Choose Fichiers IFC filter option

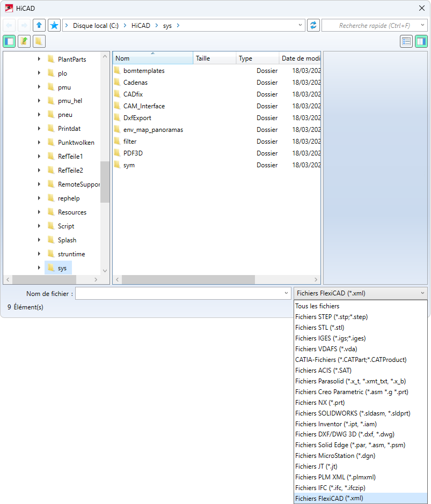[x=361, y=488]
